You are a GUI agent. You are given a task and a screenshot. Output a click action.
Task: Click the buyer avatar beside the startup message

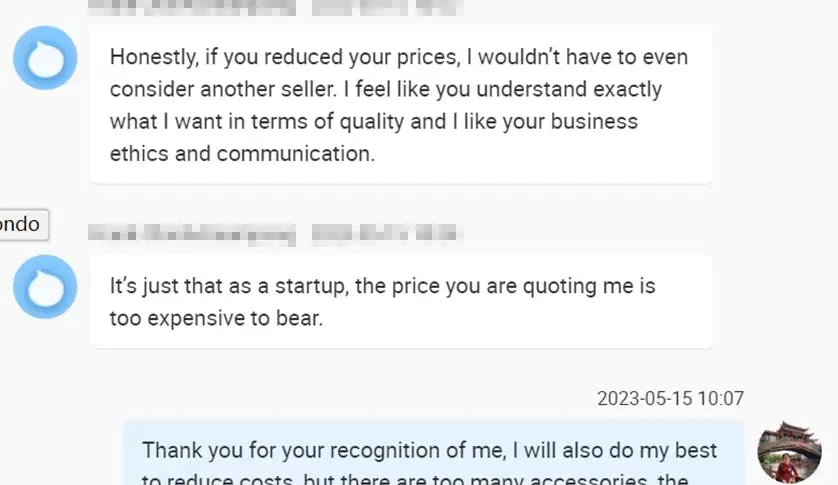click(45, 287)
